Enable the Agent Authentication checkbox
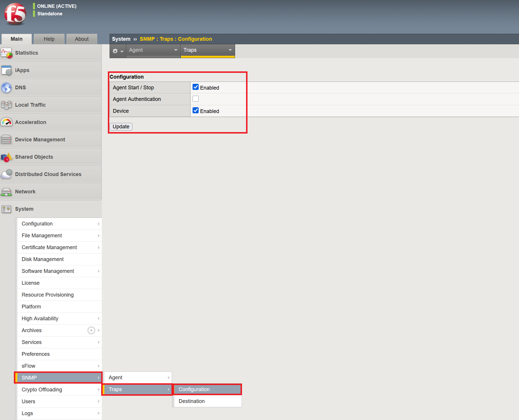Screen dimensions: 519x420 (x=196, y=99)
